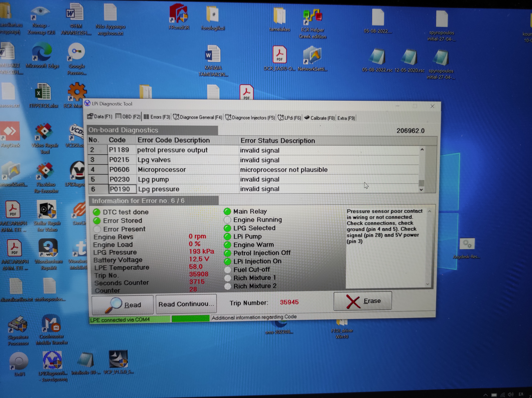This screenshot has width=532, height=398.
Task: Open Diagnose General (F4) tool
Action: (198, 117)
